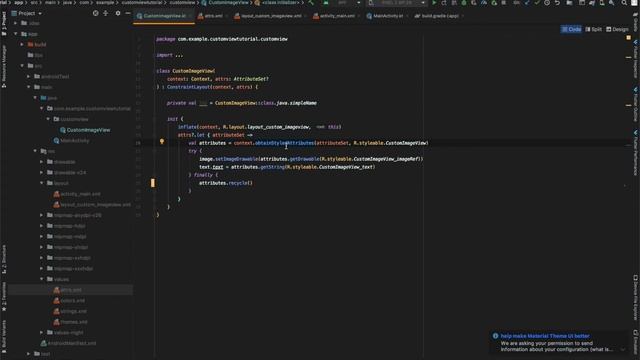Select Design view mode
Image resolution: width=640 pixels, height=360 pixels.
(x=617, y=29)
